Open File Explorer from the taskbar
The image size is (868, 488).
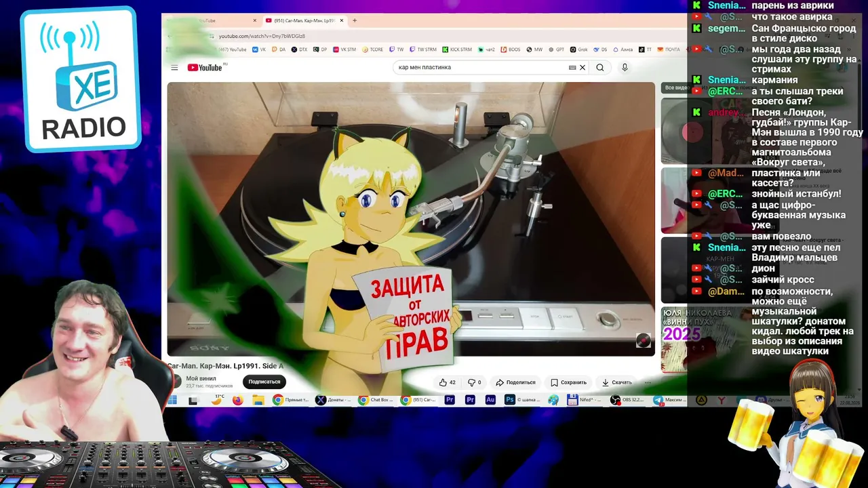coord(258,400)
